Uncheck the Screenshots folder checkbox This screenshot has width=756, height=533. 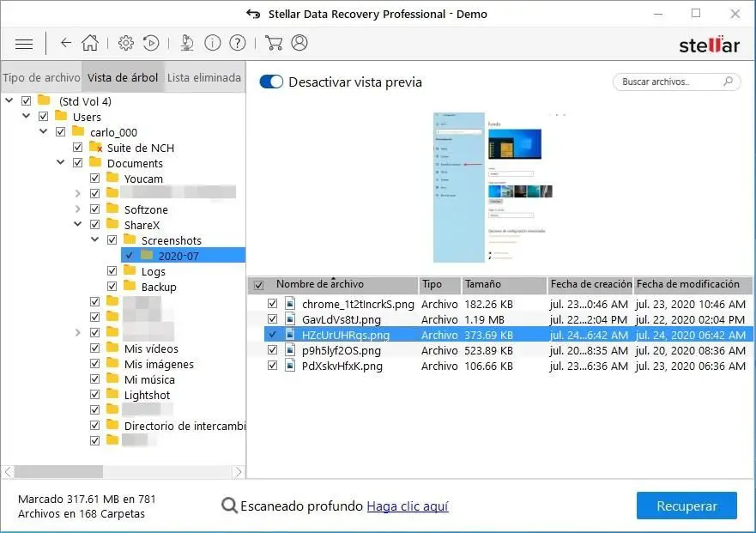pos(112,239)
